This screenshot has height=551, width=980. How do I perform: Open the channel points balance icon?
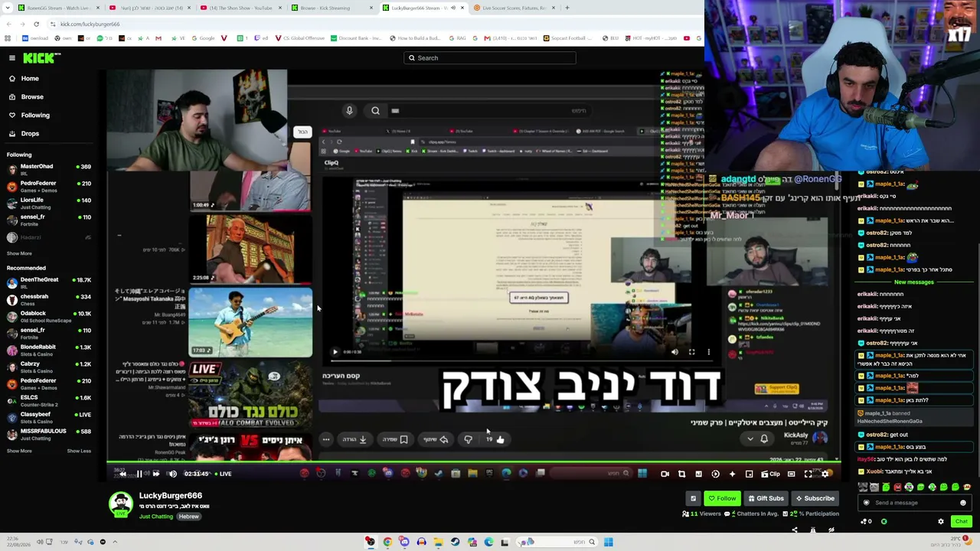tap(866, 521)
